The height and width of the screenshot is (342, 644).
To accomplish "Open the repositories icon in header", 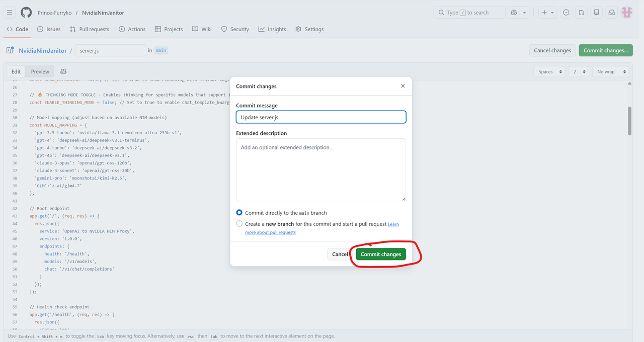I will pyautogui.click(x=596, y=13).
